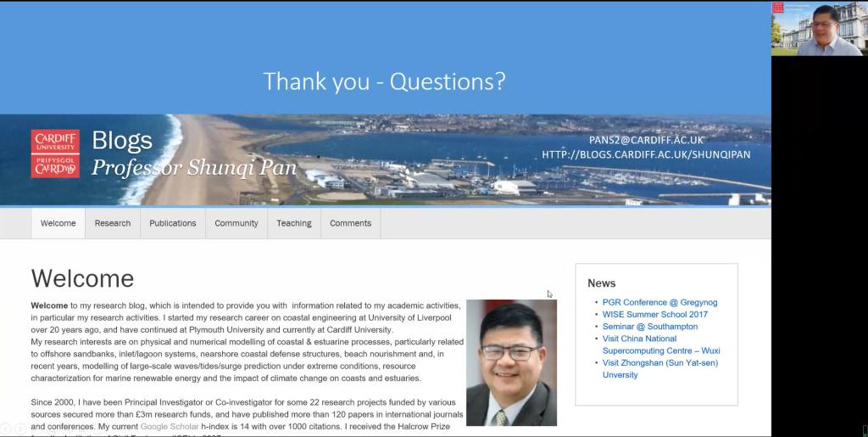Open the Welcome tab
The width and height of the screenshot is (868, 437).
coord(58,223)
